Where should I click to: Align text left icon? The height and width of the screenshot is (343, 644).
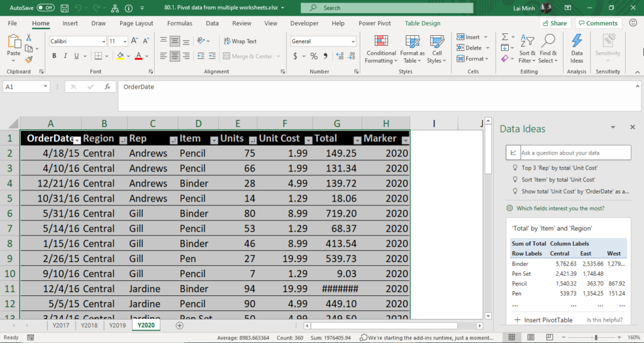click(164, 56)
